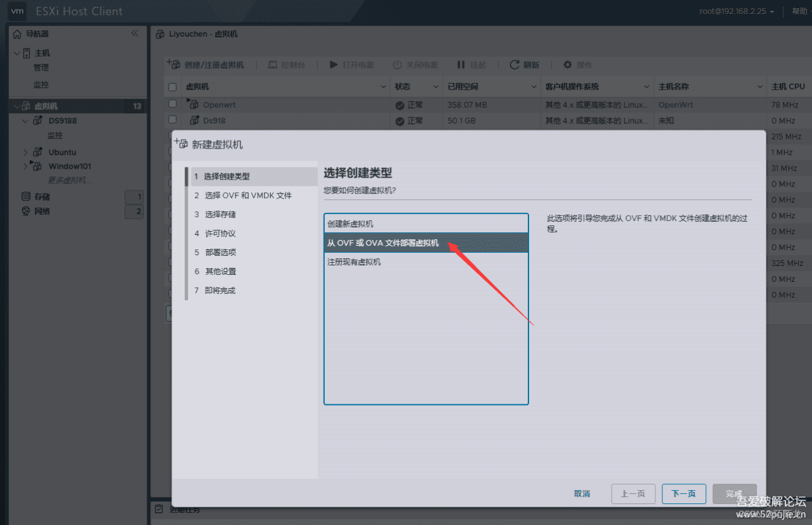Image resolution: width=812 pixels, height=525 pixels.
Task: Click the Next button in wizard
Action: [684, 494]
